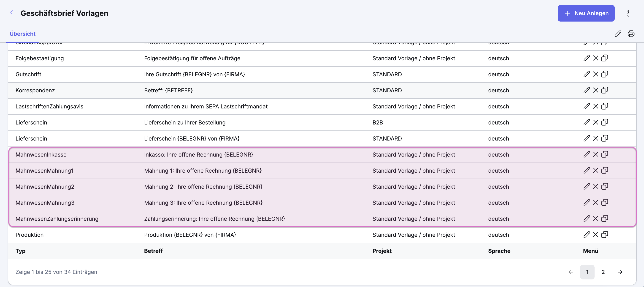Viewport: 644px width, 287px height.
Task: Edit the Folgebestaetigung template
Action: coord(587,58)
